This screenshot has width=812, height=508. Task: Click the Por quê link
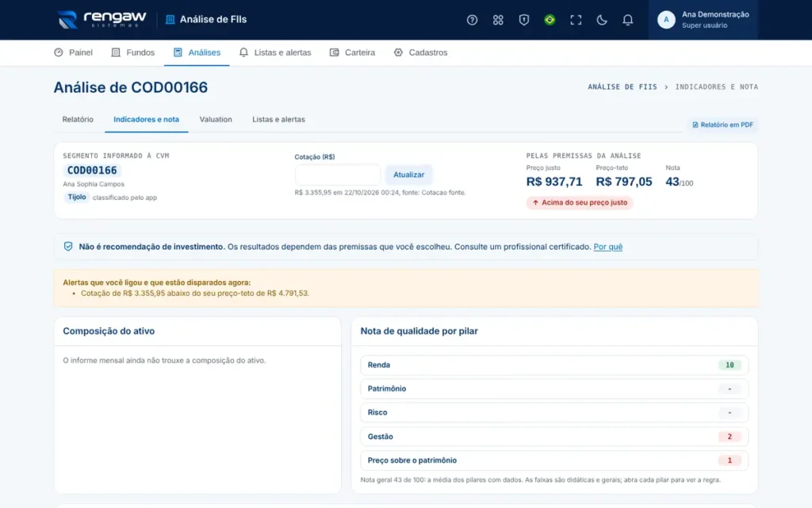point(608,247)
